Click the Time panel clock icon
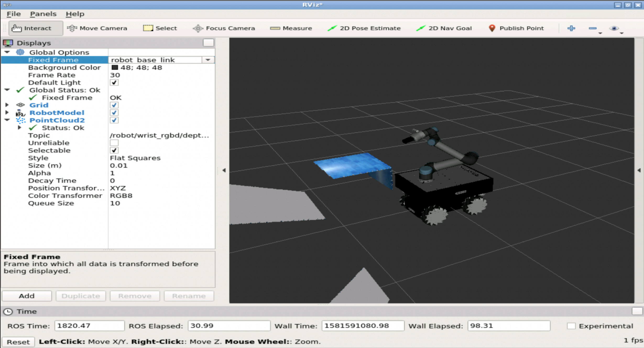Viewport: 644px width, 348px height. pyautogui.click(x=8, y=311)
